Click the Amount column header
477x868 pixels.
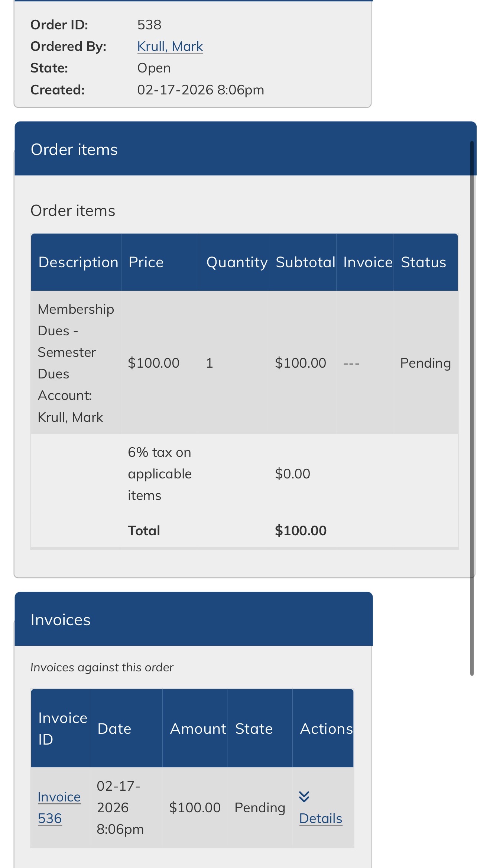198,729
